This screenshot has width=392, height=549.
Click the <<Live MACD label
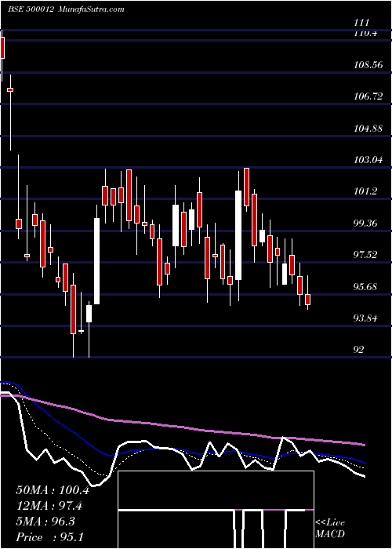tap(330, 529)
